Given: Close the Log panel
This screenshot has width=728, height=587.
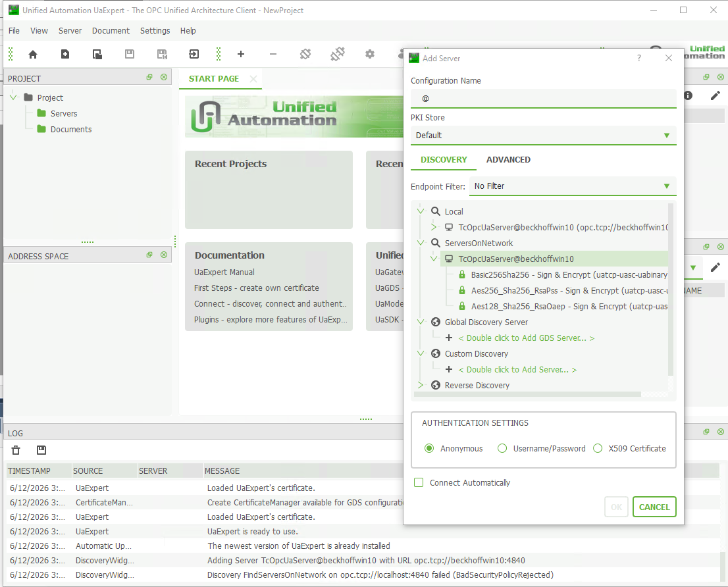Looking at the screenshot, I should 721,432.
